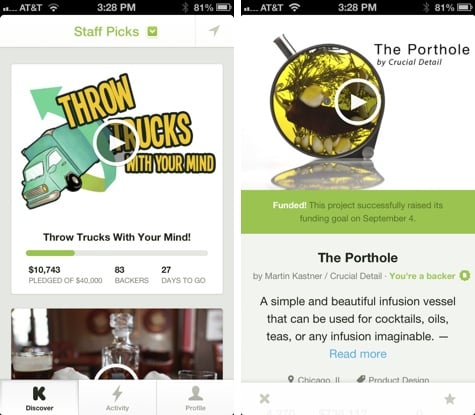Tap the Chicago location pin icon
The image size is (475, 415).
point(291,379)
